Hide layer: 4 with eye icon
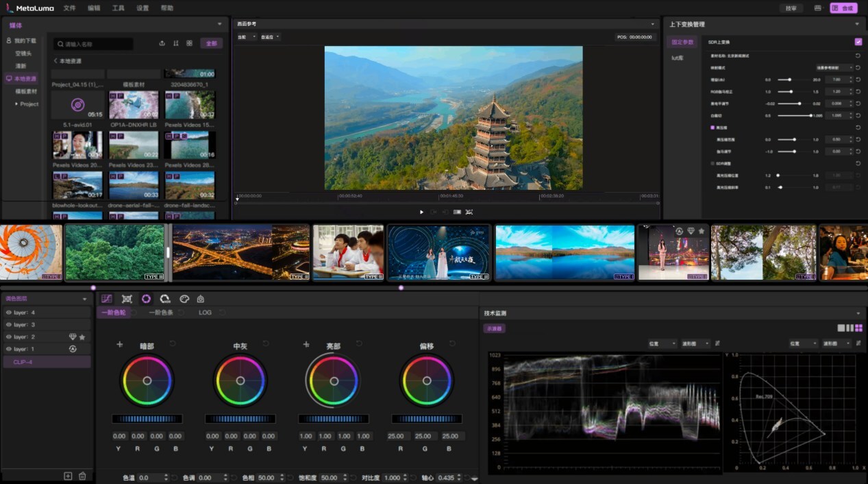Viewport: 868px width, 484px height. pyautogui.click(x=9, y=313)
